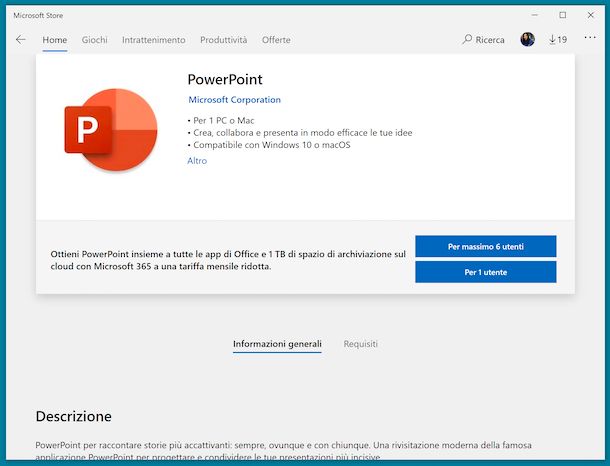Select the Informazioni generali tab
Viewport: 610px width, 466px height.
point(277,344)
